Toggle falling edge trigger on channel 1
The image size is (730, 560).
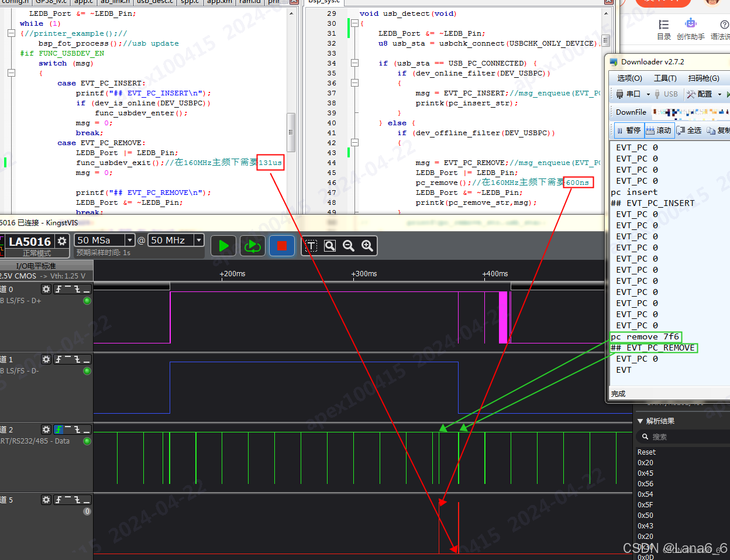tap(77, 359)
